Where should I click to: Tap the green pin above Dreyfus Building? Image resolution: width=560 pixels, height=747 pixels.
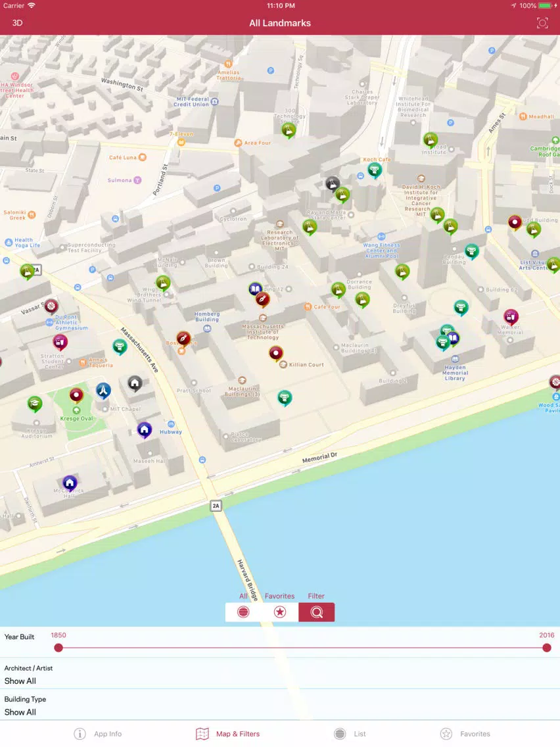[x=402, y=272]
